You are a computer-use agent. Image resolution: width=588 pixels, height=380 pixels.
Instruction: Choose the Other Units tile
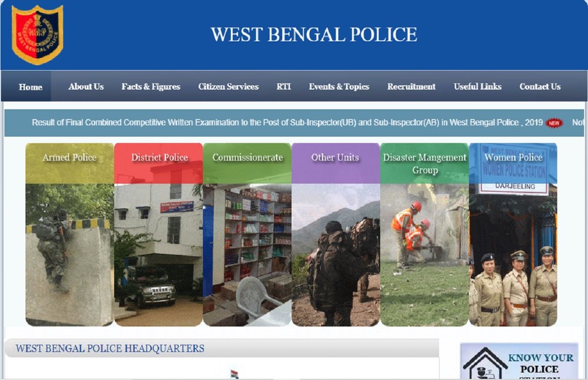336,234
